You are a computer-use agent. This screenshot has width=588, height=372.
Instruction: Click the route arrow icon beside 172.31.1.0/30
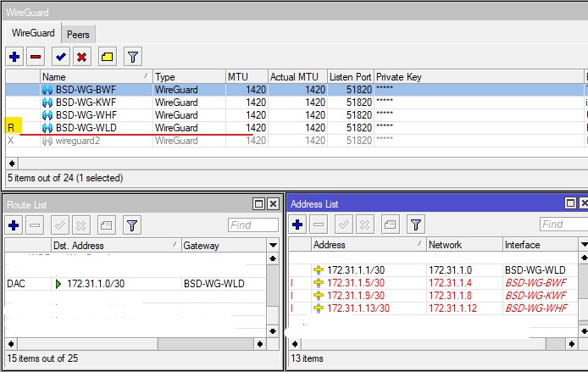pos(58,284)
